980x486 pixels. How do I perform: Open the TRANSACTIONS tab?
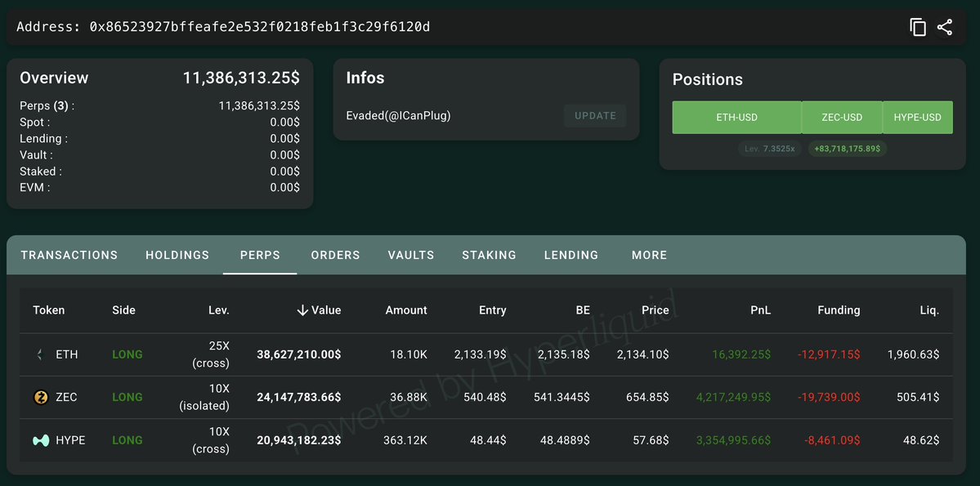tap(69, 255)
